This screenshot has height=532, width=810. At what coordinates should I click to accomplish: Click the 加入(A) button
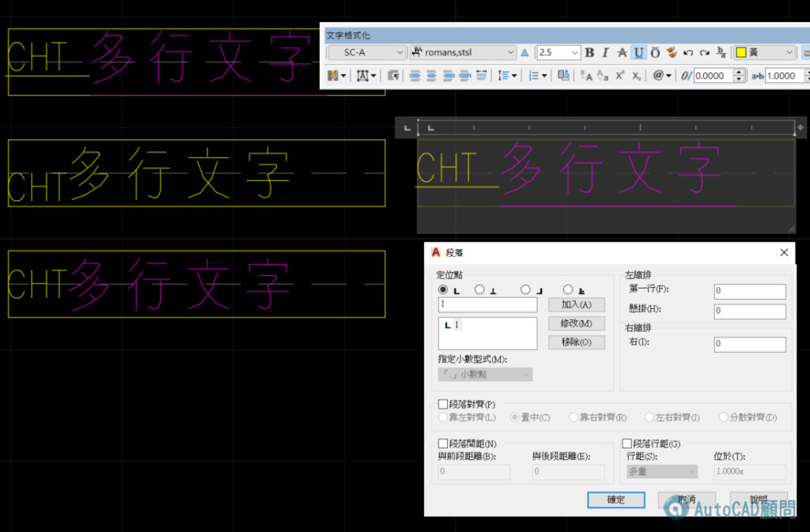577,304
